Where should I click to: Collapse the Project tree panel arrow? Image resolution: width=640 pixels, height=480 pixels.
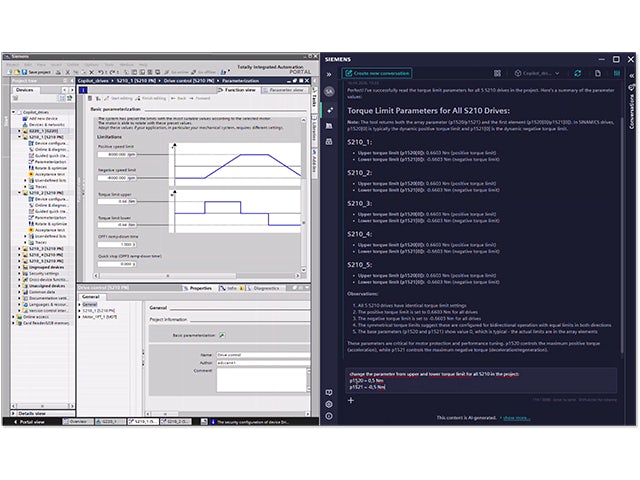point(71,81)
